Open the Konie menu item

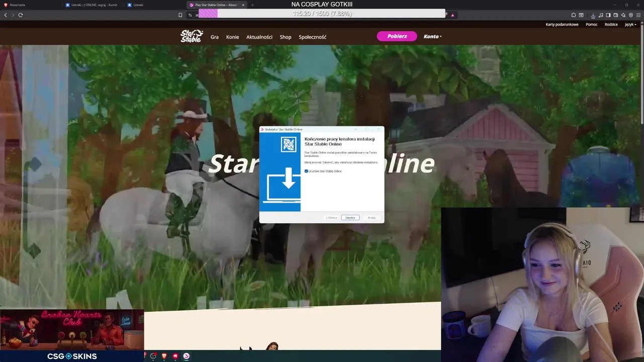coord(232,37)
